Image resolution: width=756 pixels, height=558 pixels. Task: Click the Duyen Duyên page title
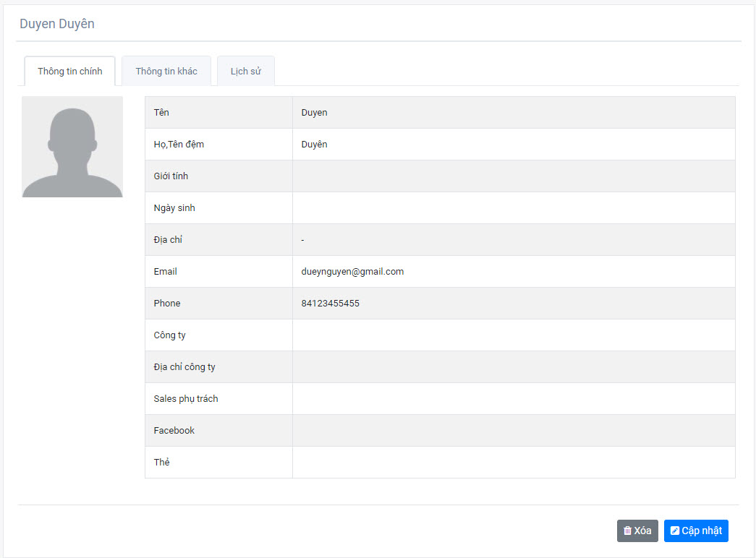(x=57, y=24)
